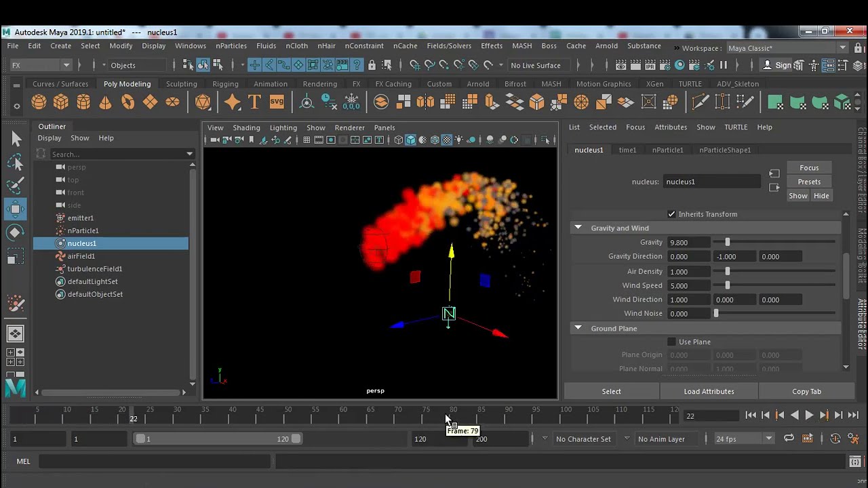Viewport: 868px width, 488px height.
Task: Click the Copy Tab button
Action: point(806,391)
